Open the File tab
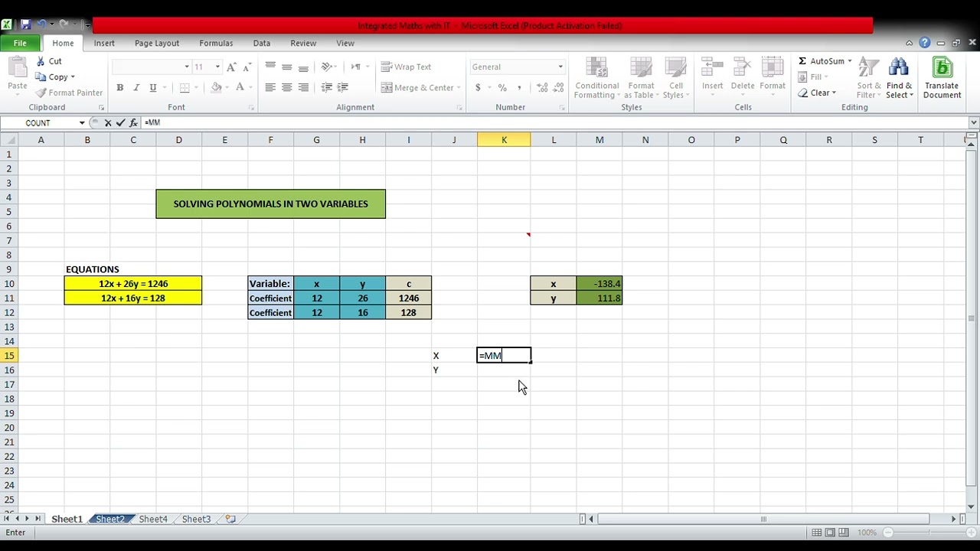 click(20, 43)
